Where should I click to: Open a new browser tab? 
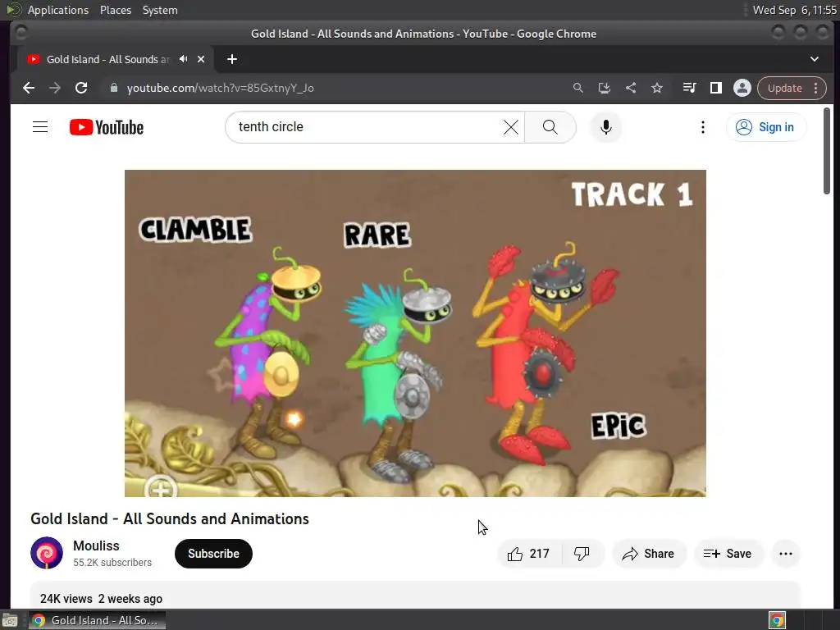[232, 59]
